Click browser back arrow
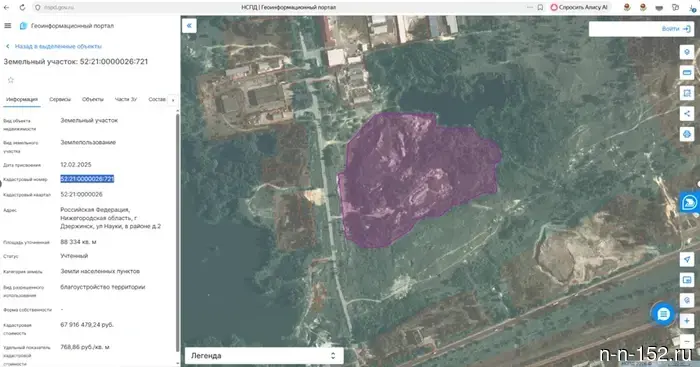 click(7, 8)
